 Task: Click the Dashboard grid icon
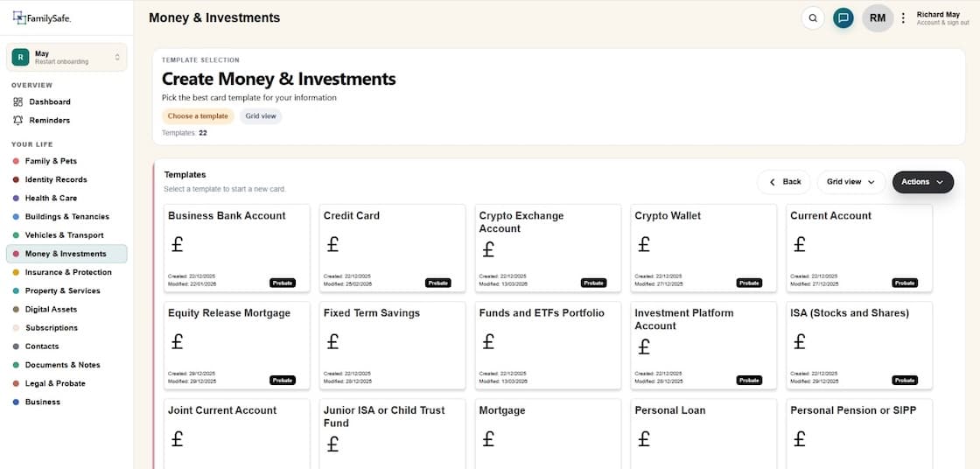point(18,101)
